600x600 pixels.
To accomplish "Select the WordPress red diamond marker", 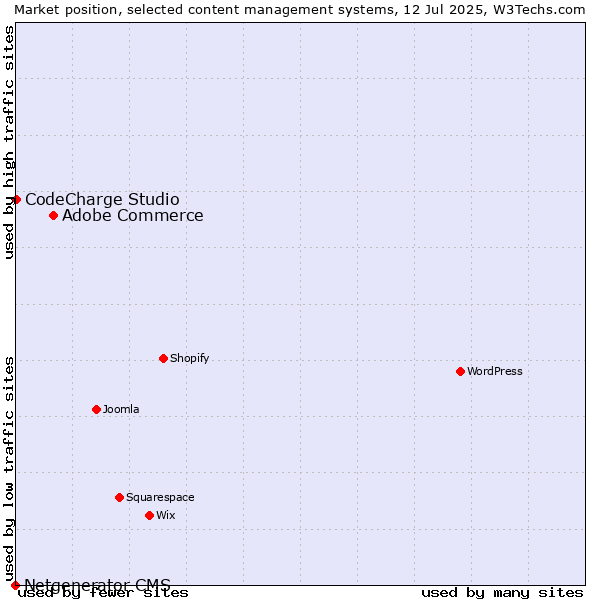I will [460, 372].
